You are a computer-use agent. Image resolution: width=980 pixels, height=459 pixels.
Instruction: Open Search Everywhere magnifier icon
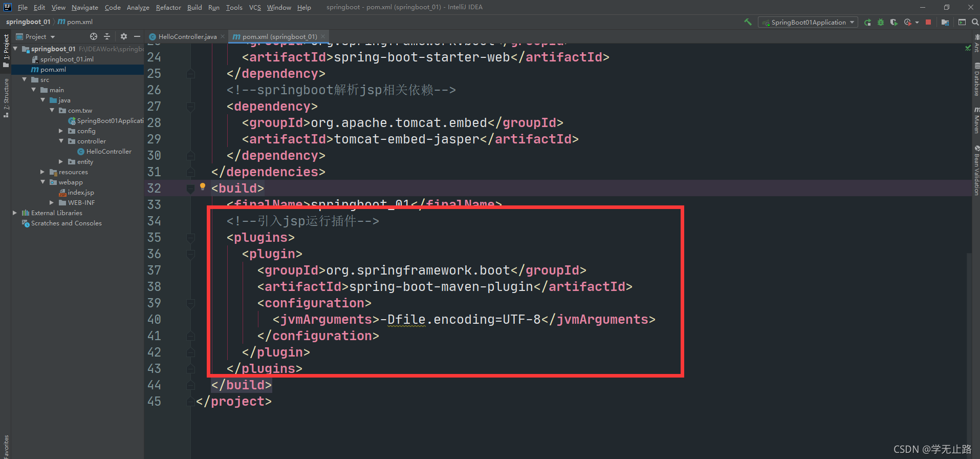pyautogui.click(x=975, y=22)
